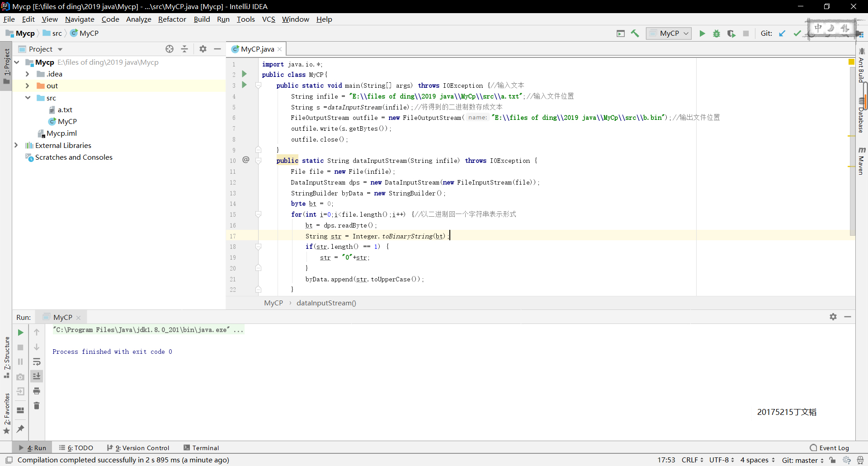Rerun MyCP in Run panel
The width and height of the screenshot is (868, 466).
20,333
